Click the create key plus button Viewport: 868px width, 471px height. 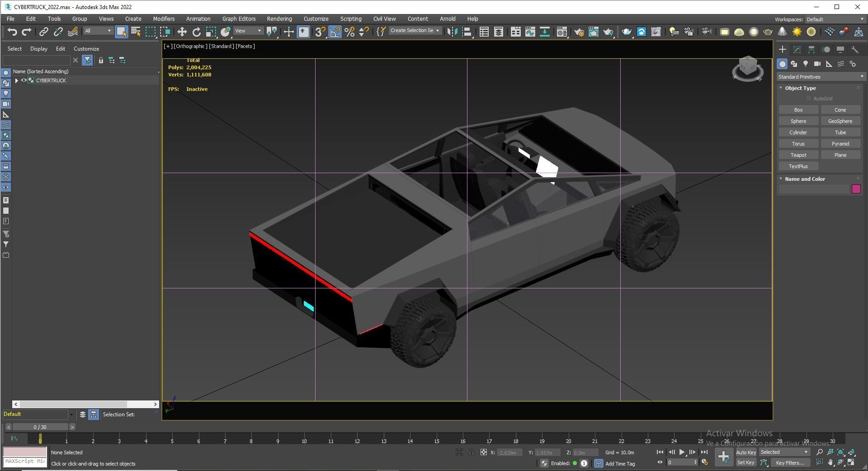coord(724,457)
